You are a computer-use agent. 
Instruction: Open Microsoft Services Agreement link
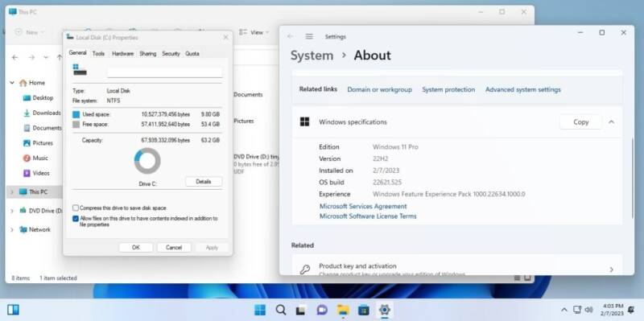(x=363, y=207)
